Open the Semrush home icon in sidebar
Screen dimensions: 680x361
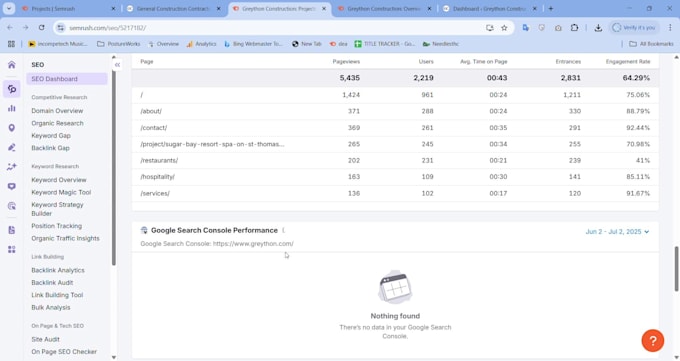click(12, 65)
